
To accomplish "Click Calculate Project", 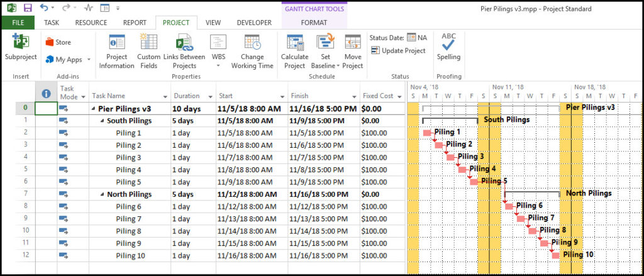I will [x=294, y=52].
